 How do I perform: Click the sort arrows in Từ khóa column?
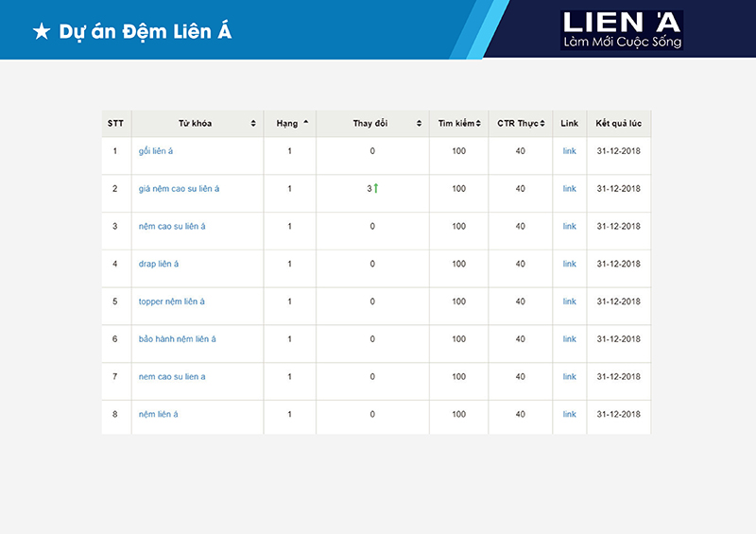click(x=253, y=124)
